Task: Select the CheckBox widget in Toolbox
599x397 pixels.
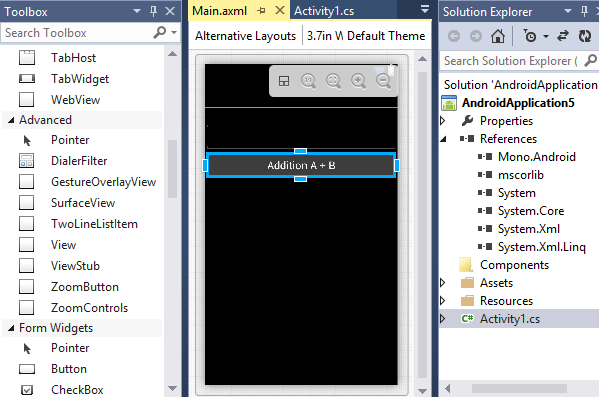Action: 77,389
